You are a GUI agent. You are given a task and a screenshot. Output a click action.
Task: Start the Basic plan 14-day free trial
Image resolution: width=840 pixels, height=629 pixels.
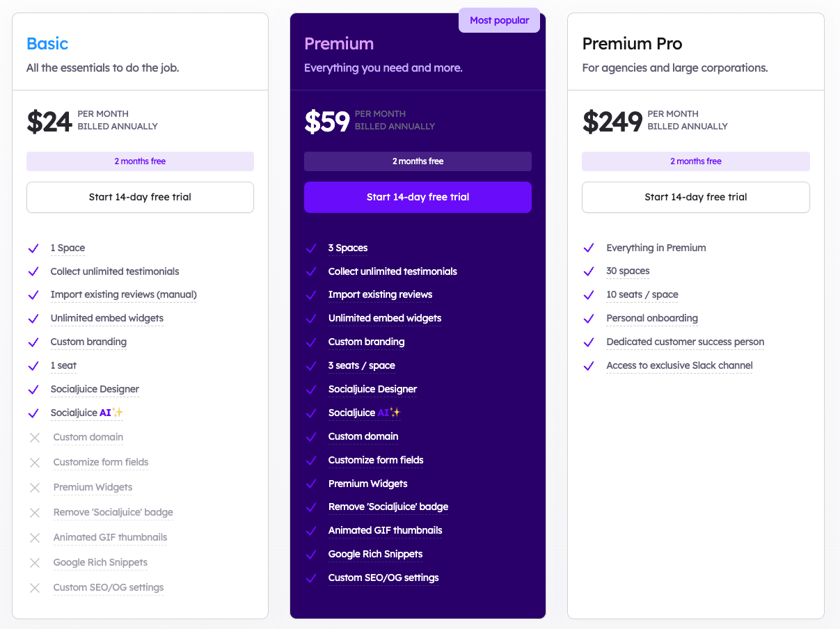coord(140,197)
